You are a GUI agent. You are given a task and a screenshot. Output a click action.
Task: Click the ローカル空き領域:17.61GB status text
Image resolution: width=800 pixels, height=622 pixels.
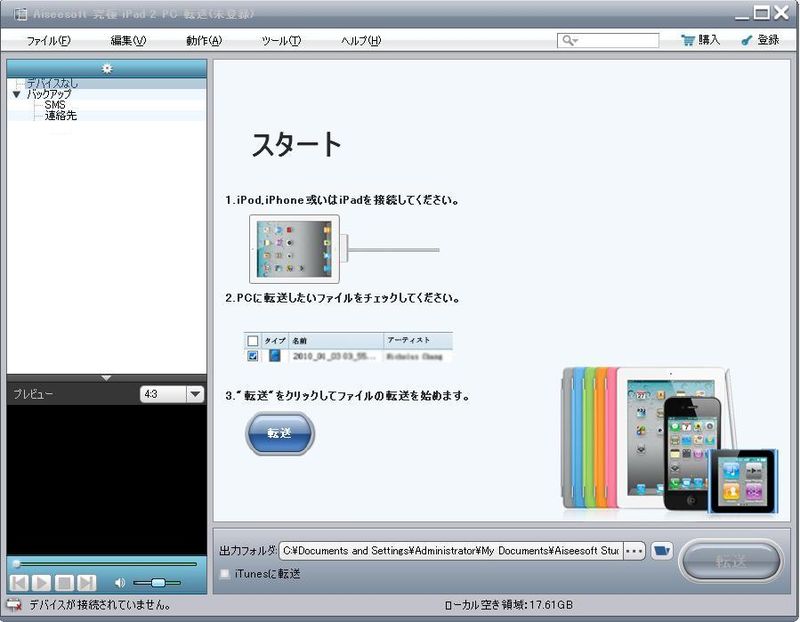point(509,605)
